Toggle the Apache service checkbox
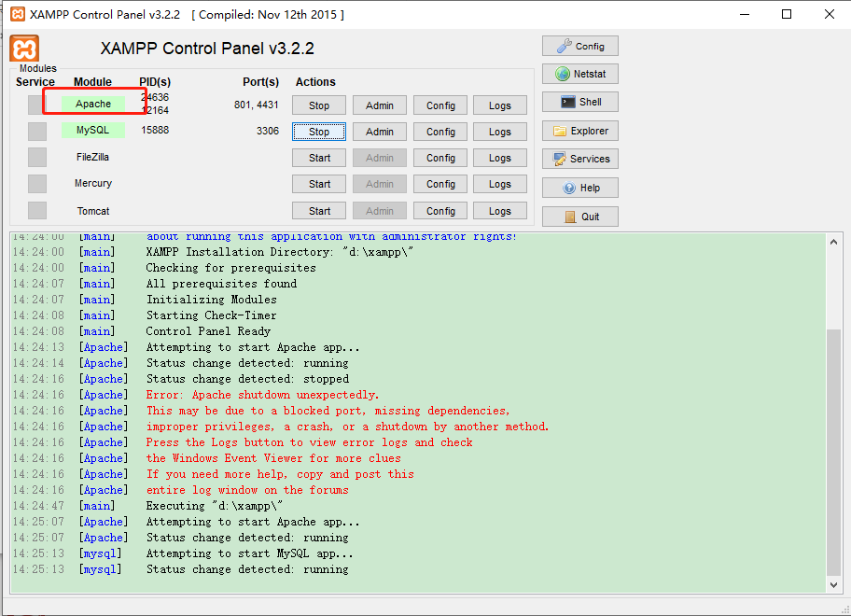 pos(37,105)
